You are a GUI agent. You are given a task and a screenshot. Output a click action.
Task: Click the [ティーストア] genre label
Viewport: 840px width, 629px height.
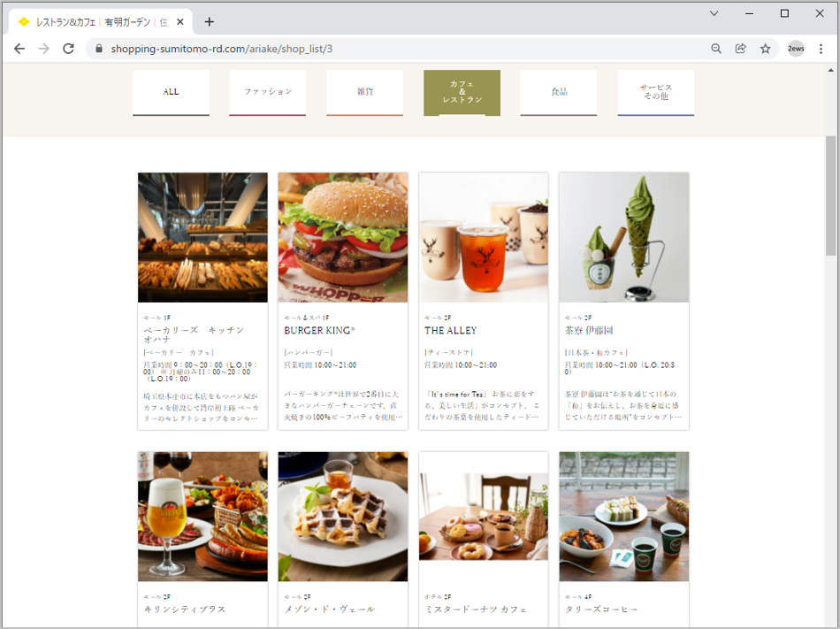pos(448,352)
